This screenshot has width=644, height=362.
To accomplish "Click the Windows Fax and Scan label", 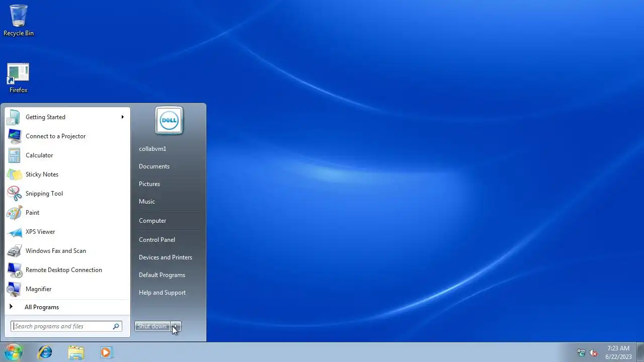I will click(x=56, y=251).
